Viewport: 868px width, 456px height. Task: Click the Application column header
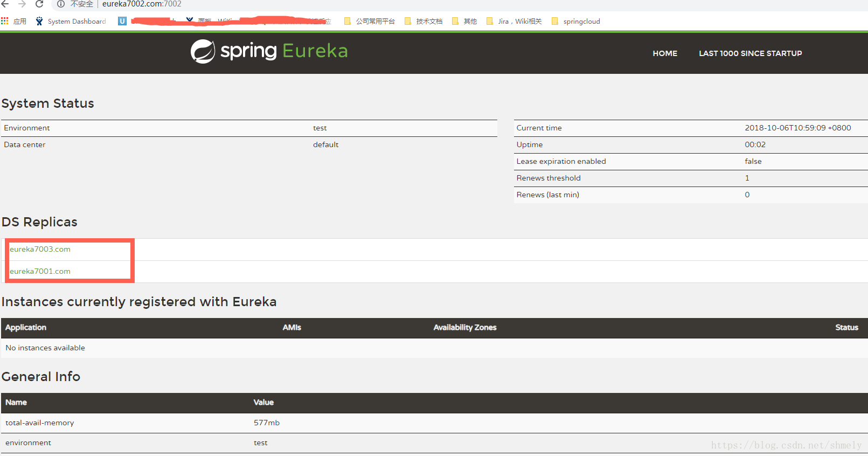tap(26, 327)
